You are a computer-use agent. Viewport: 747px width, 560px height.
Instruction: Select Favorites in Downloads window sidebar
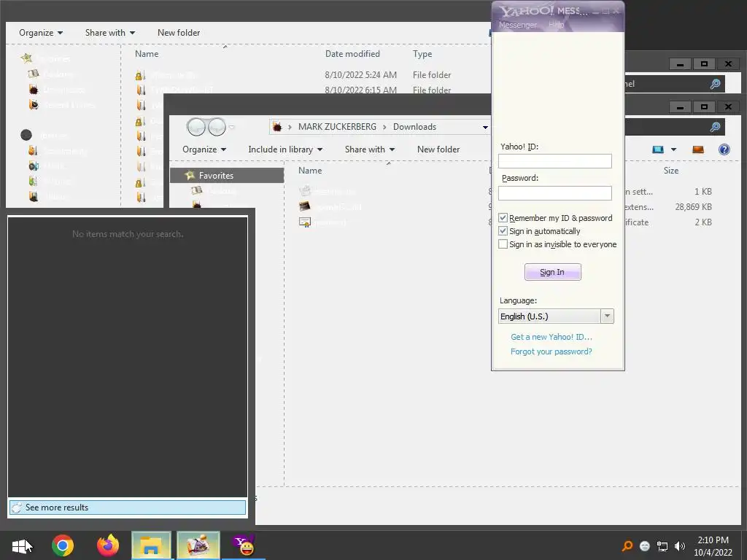tap(228, 175)
